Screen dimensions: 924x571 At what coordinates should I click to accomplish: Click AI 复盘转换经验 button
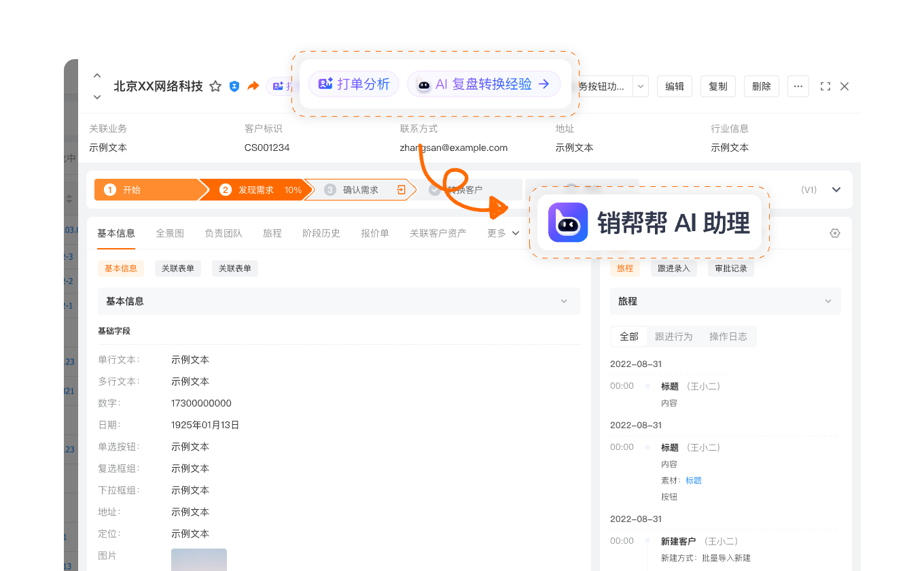[484, 84]
